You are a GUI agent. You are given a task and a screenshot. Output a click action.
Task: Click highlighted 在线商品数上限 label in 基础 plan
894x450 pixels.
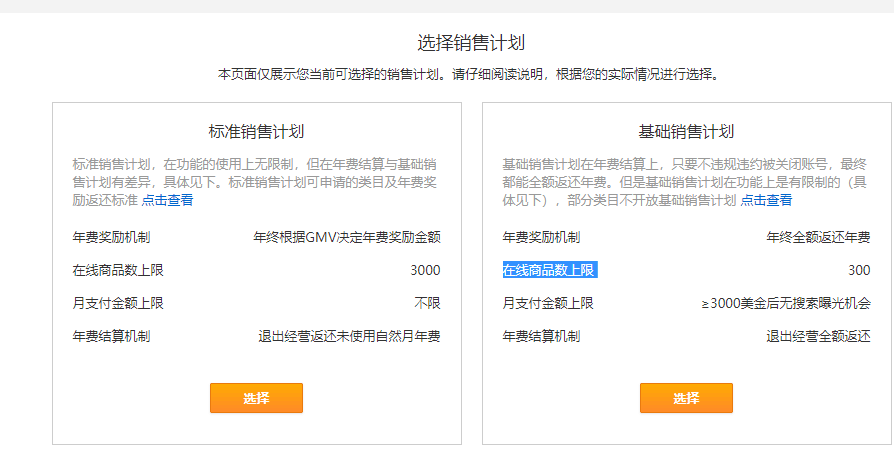tap(550, 270)
